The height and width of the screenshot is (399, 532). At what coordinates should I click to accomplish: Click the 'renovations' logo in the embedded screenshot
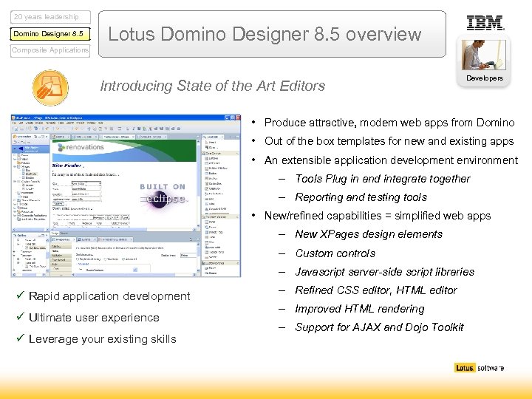81,147
